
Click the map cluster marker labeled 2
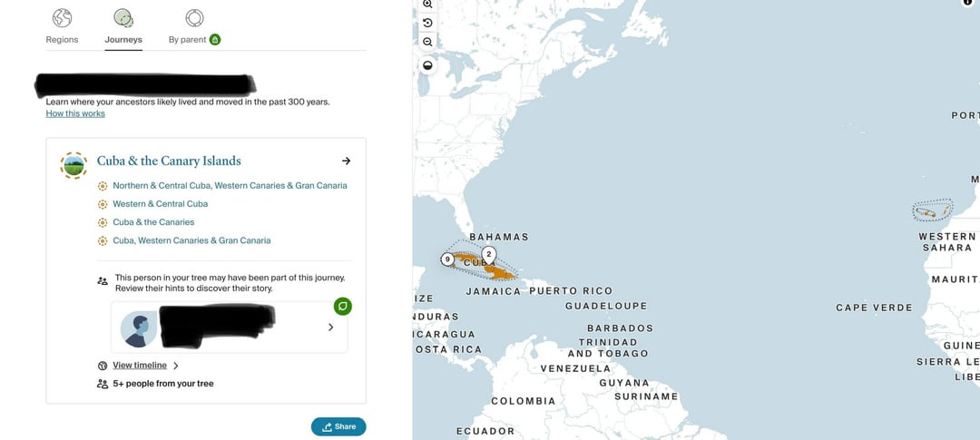[489, 253]
